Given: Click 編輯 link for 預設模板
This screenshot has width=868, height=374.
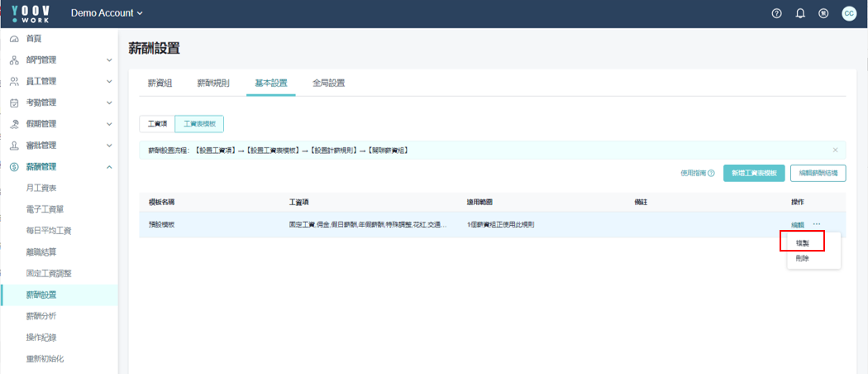Looking at the screenshot, I should (x=798, y=224).
